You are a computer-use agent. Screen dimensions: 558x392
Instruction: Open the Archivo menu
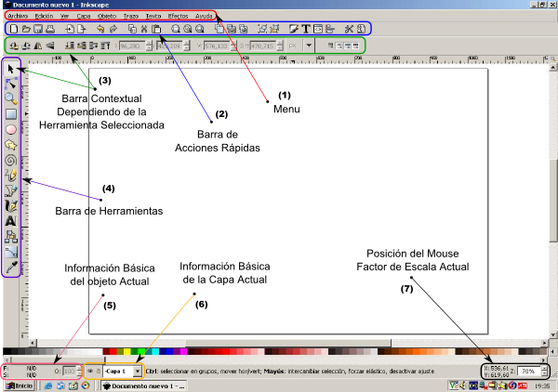(x=18, y=16)
